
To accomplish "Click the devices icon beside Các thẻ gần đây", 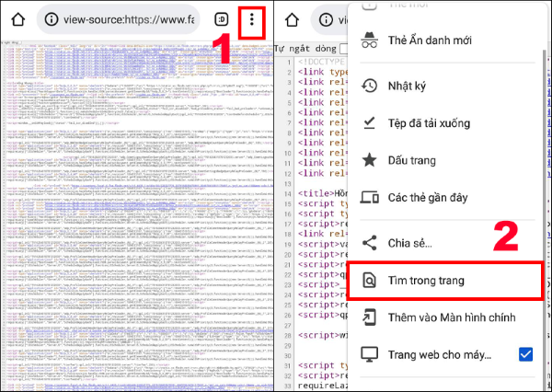I will point(370,196).
